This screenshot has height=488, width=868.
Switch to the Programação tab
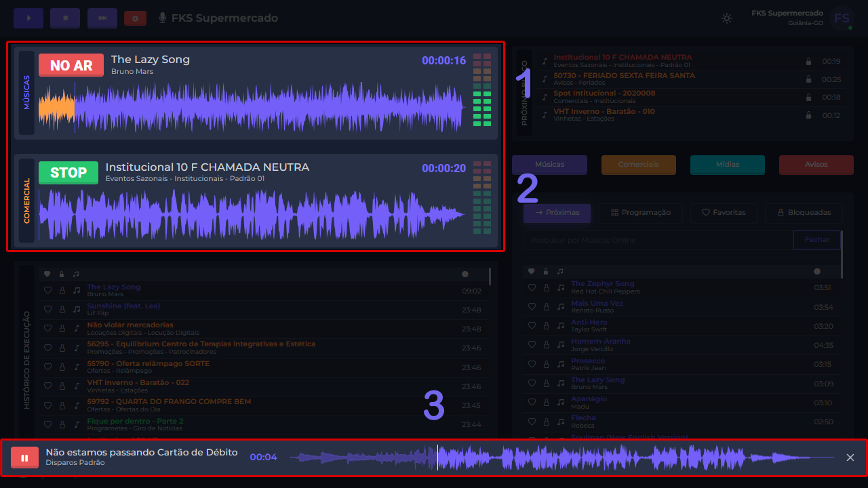click(x=641, y=213)
